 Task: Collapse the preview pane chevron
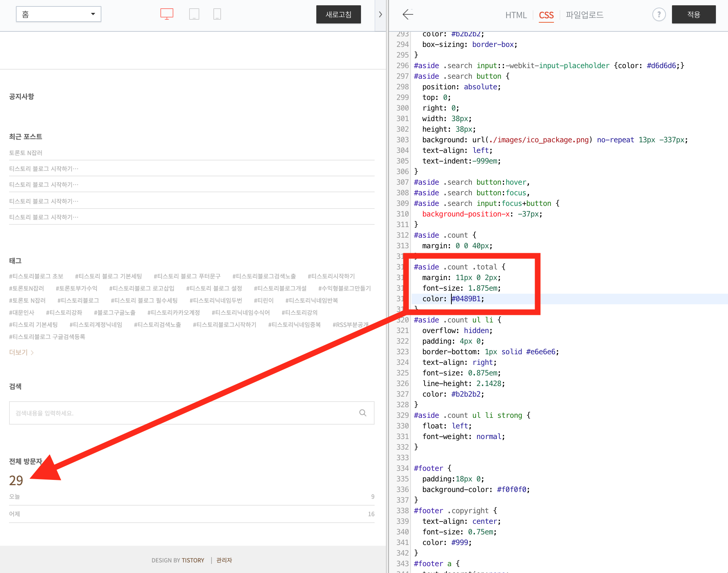(380, 15)
